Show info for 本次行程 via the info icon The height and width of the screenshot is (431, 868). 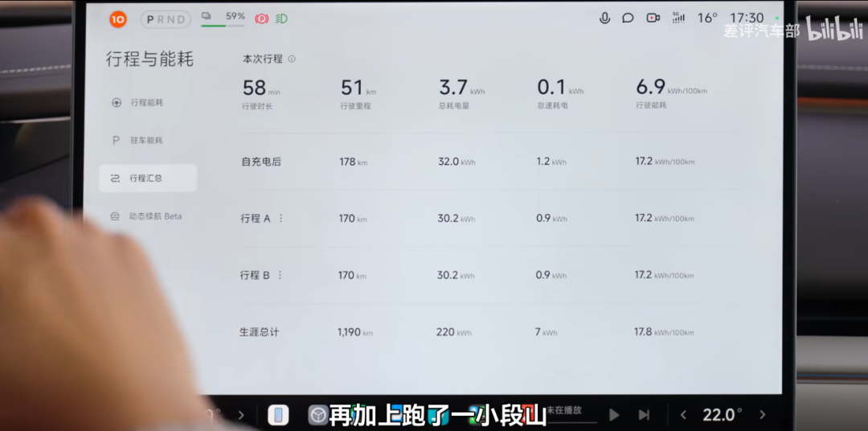292,59
